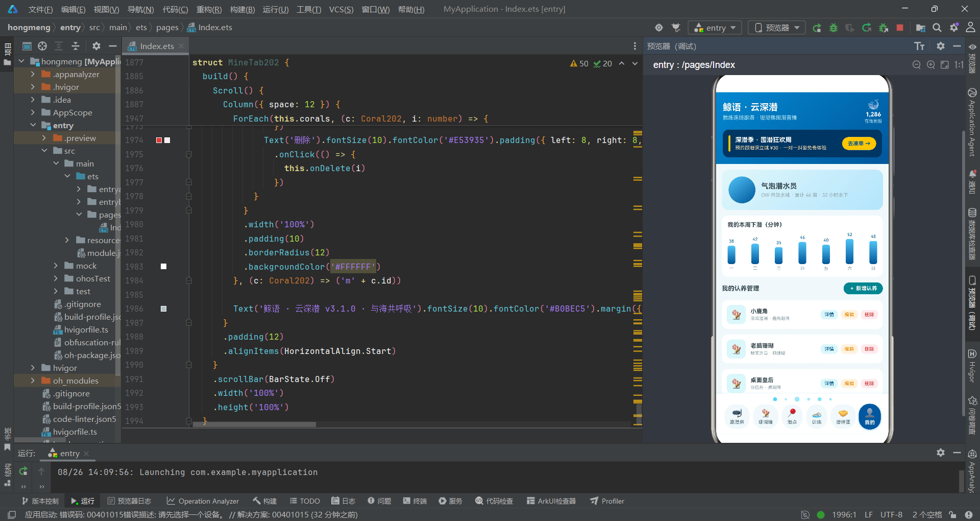980x521 pixels.
Task: Toggle the white gutter square at line 1983
Action: tap(163, 267)
